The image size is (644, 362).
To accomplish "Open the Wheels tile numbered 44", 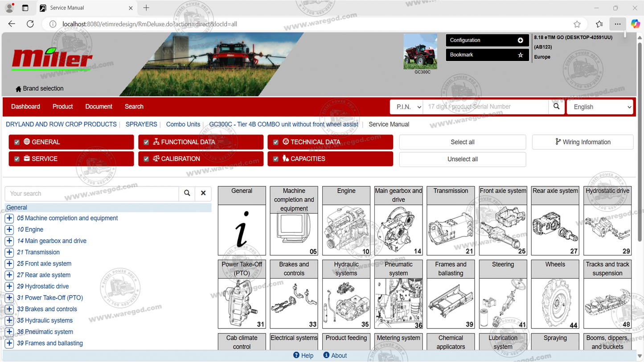I will pyautogui.click(x=555, y=294).
